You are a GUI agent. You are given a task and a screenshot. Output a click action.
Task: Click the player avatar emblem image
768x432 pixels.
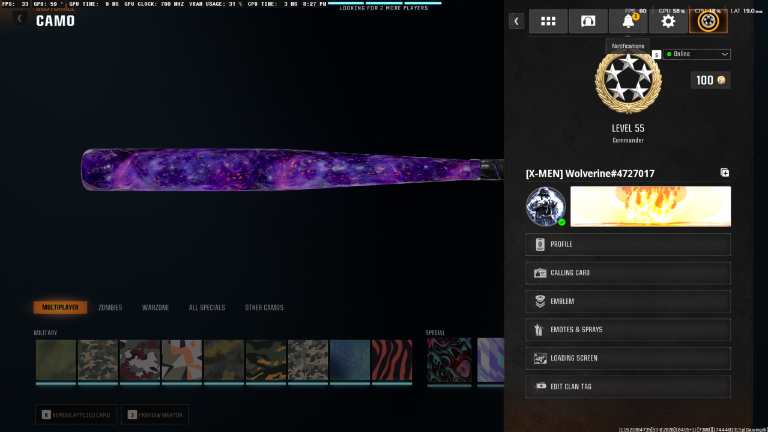[546, 206]
